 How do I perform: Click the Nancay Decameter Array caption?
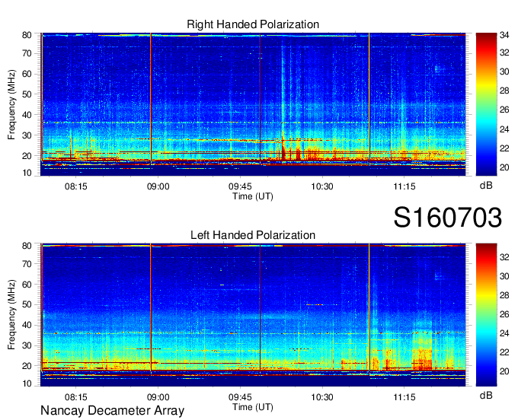(x=112, y=411)
